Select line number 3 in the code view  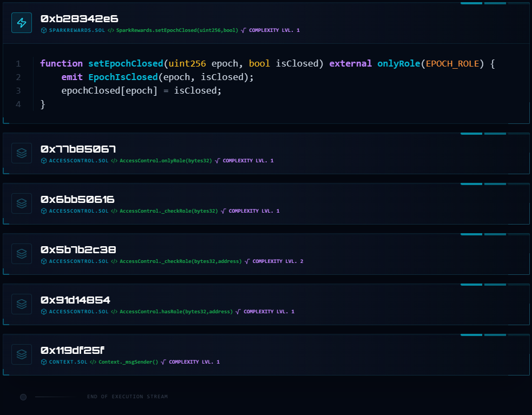pos(18,90)
